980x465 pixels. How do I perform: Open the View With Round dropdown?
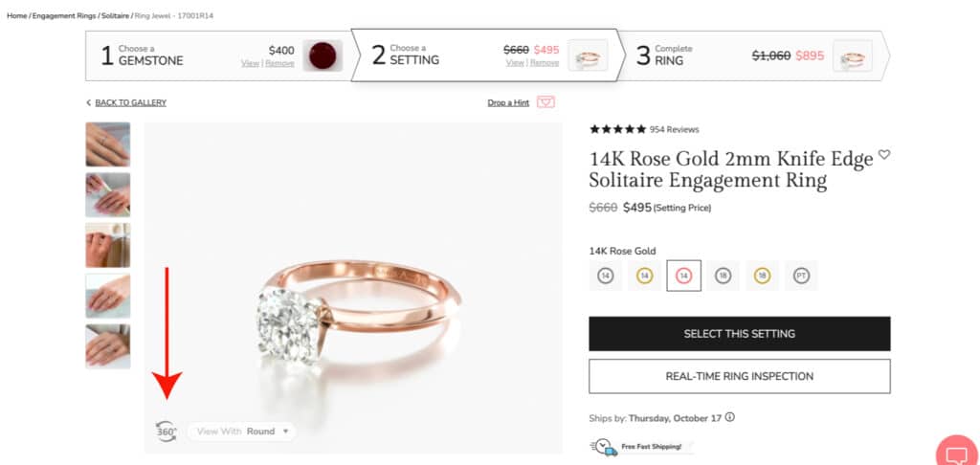coord(242,432)
